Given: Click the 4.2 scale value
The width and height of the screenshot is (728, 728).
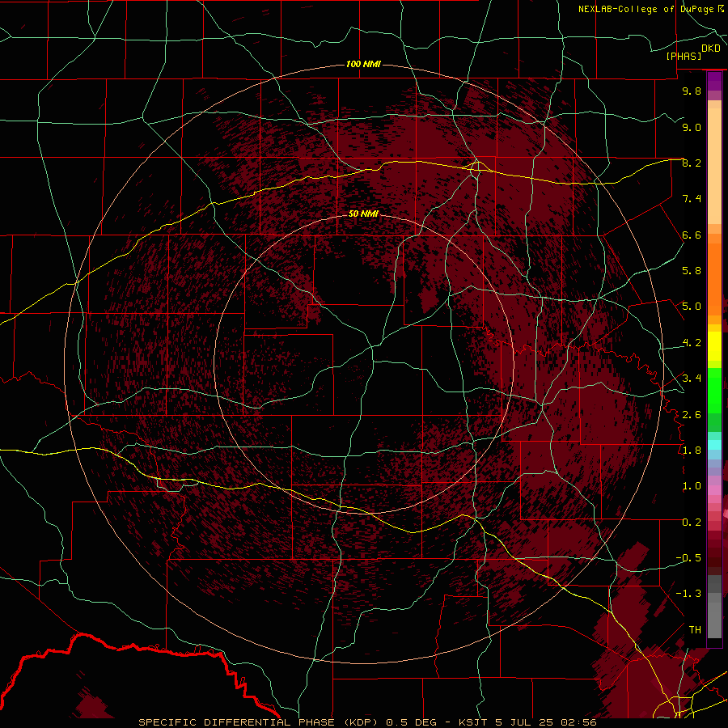Looking at the screenshot, I should click(692, 343).
